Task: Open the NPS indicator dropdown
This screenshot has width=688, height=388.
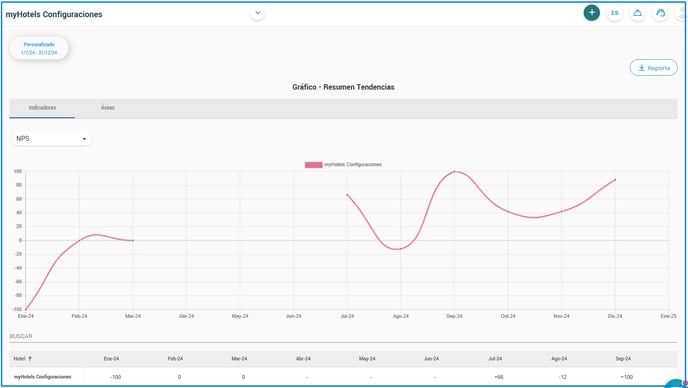Action: pos(52,139)
